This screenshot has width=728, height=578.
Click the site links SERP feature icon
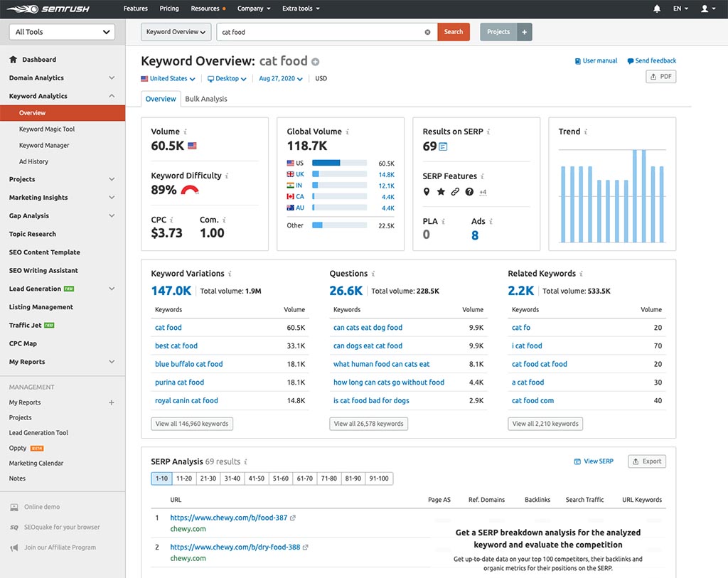(x=455, y=191)
